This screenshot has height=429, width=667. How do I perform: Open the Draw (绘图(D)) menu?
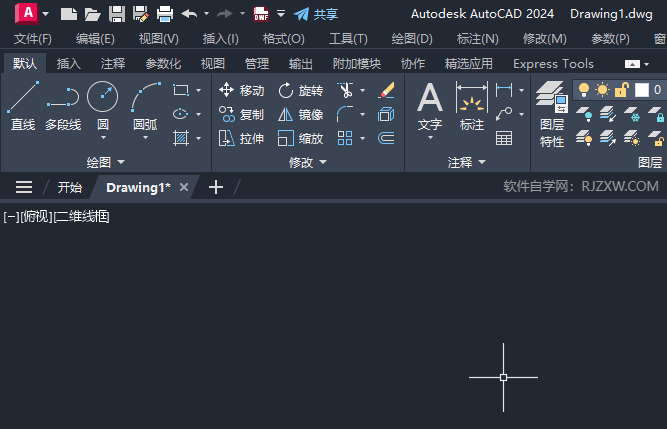[x=412, y=39]
